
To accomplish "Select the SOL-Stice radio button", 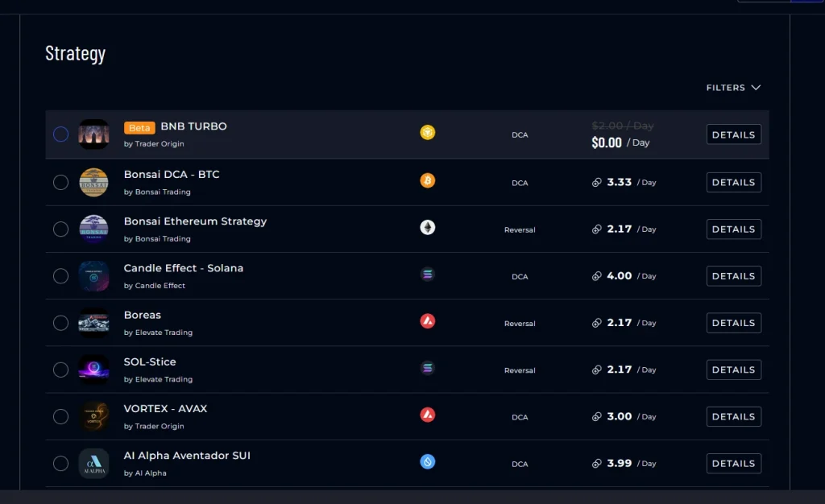I will tap(60, 370).
